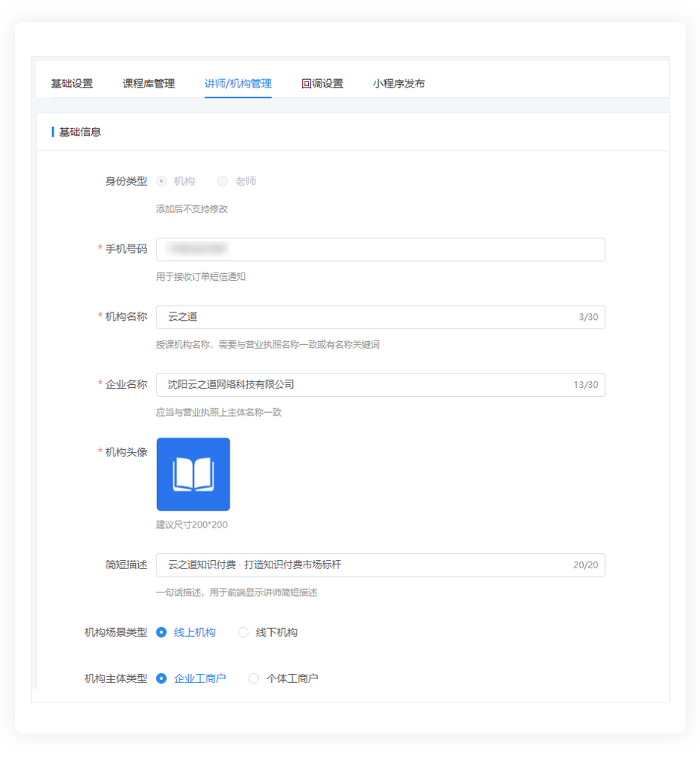Focus the 手机号码 input field
700x763 pixels.
pyautogui.click(x=380, y=249)
